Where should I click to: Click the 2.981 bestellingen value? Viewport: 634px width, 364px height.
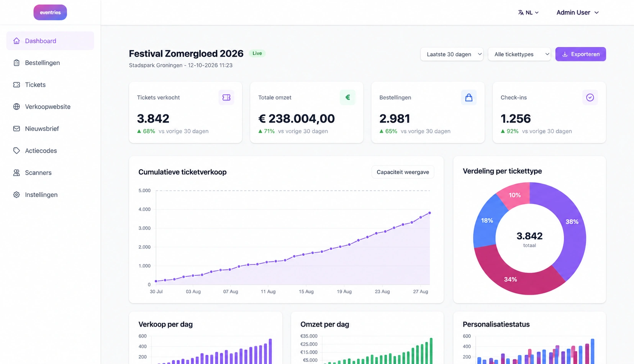395,118
